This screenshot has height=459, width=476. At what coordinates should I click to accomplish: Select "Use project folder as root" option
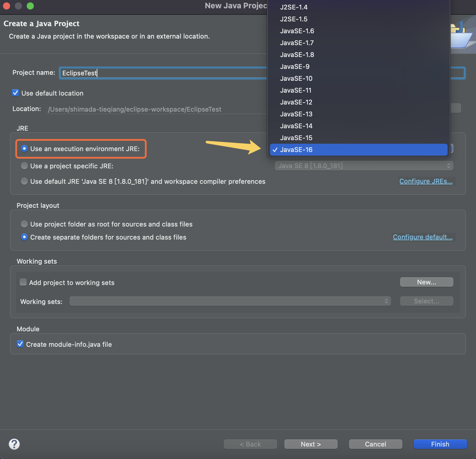(x=24, y=224)
